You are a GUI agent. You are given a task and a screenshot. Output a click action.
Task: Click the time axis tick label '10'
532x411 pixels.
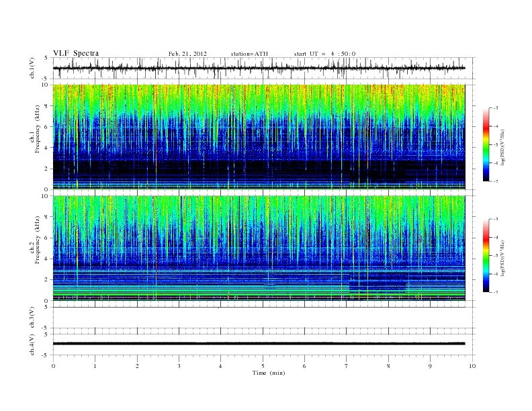(472, 366)
